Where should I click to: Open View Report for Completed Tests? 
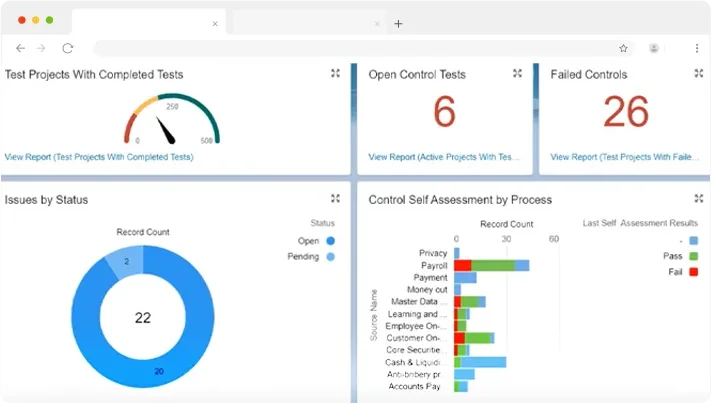98,157
